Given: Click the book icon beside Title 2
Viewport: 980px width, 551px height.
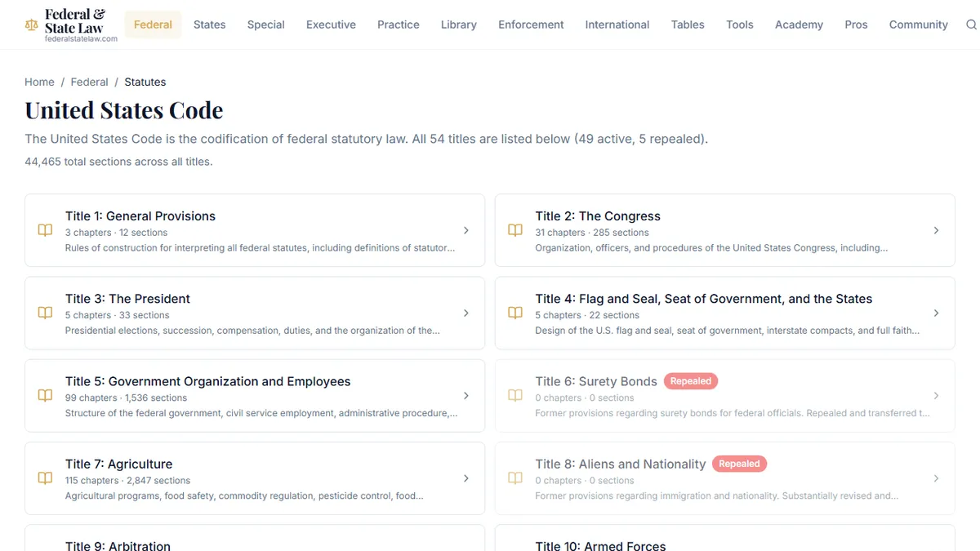Looking at the screenshot, I should click(x=515, y=230).
